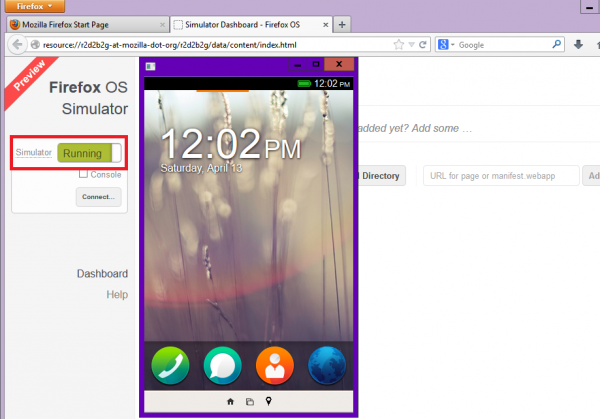Screen dimensions: 600x419
Task: Click the search magnifier icon
Action: tap(557, 44)
